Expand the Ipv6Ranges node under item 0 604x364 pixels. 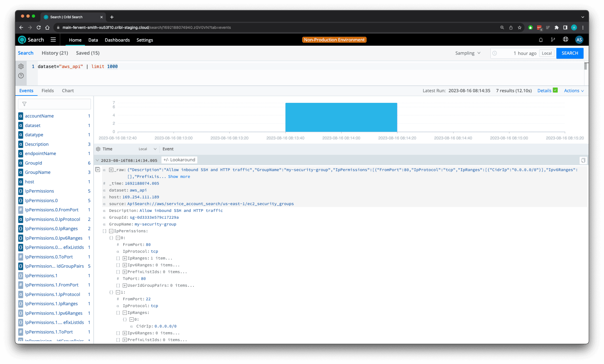click(x=125, y=265)
